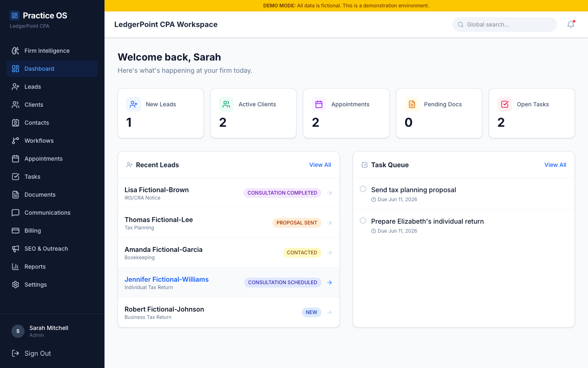Click the Billing card icon in sidebar

tap(16, 231)
